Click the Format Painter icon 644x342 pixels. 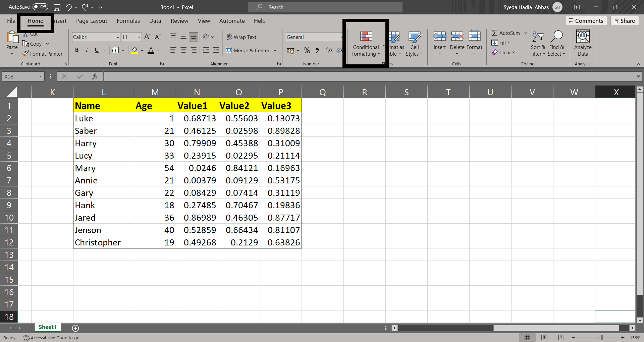(26, 54)
